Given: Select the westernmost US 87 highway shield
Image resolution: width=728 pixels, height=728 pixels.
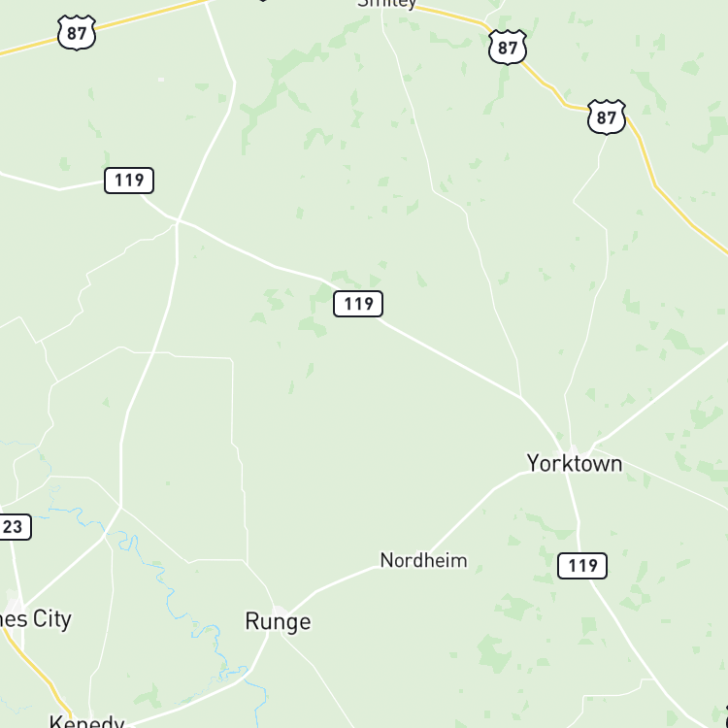Looking at the screenshot, I should point(77,32).
